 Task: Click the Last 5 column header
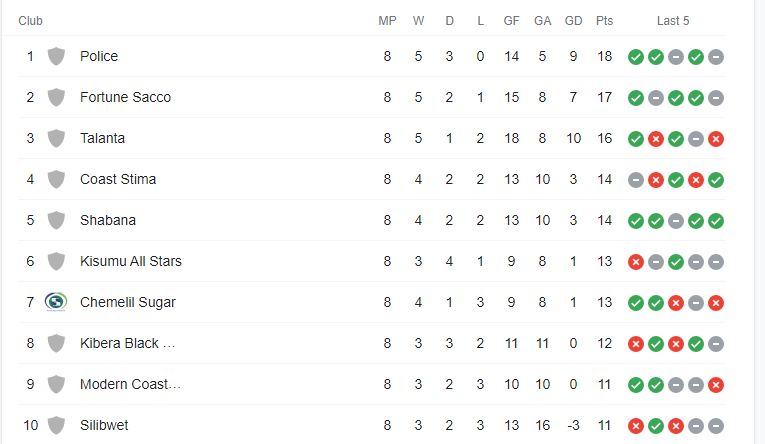[673, 21]
